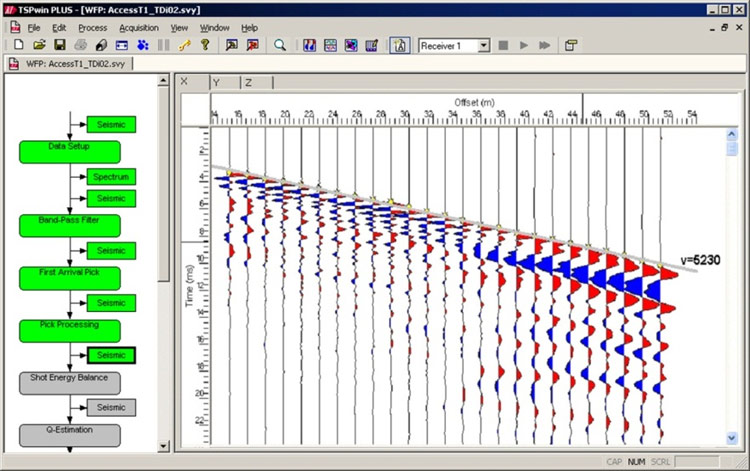Click the grey vertical bars toolbar icon
This screenshot has height=471, width=750.
[x=163, y=45]
